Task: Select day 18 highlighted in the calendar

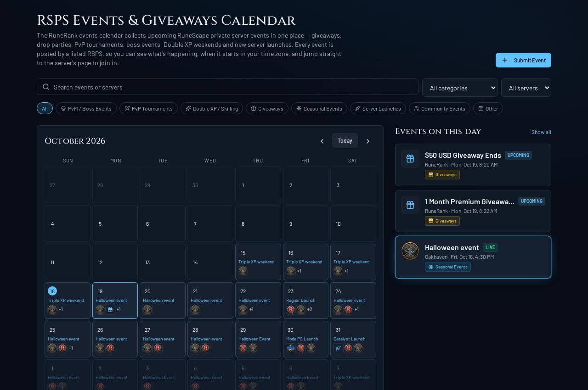Action: tap(52, 291)
